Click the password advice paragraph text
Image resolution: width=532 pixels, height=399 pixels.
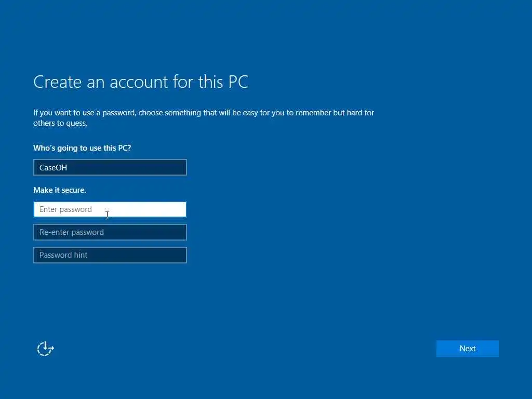point(204,118)
